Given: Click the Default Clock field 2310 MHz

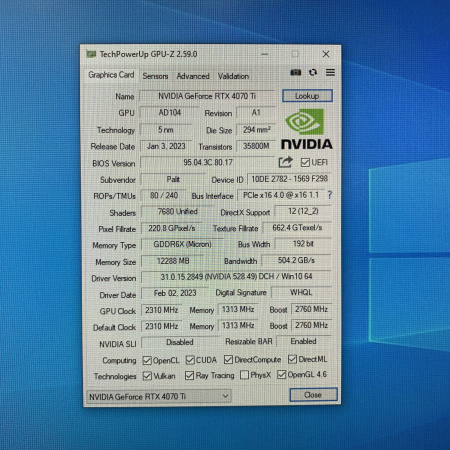Looking at the screenshot, I should point(162,326).
